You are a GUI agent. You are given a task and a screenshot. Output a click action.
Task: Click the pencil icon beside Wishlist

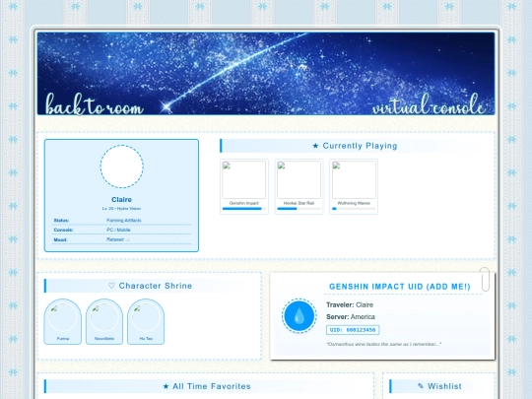tap(421, 386)
